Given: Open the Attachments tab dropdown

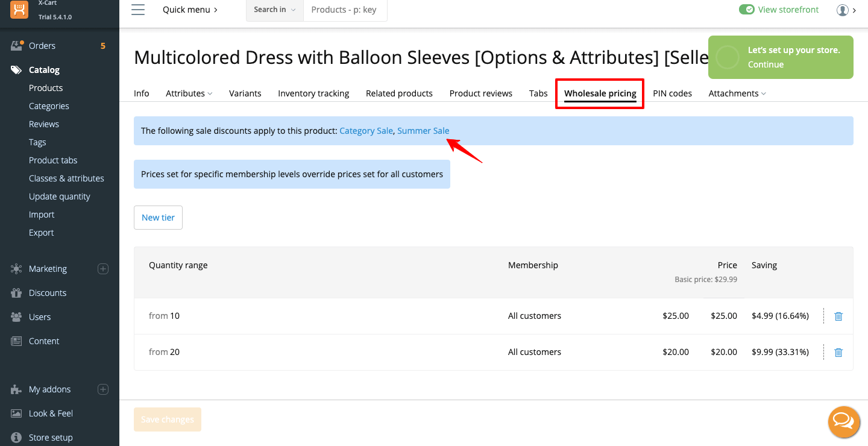Looking at the screenshot, I should click(x=737, y=93).
